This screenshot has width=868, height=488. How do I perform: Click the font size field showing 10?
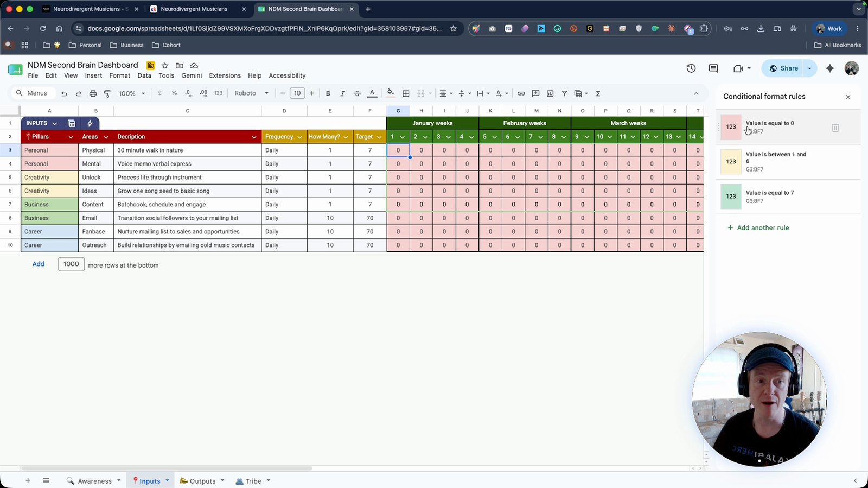tap(297, 93)
